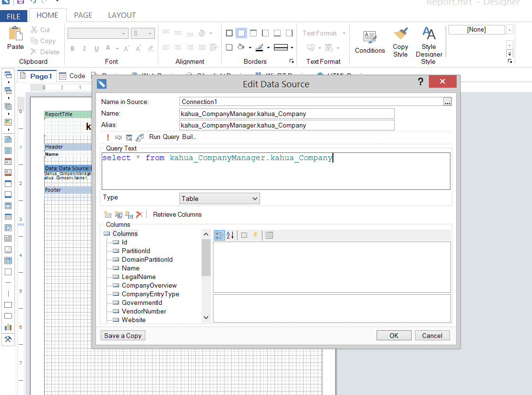The height and width of the screenshot is (395, 532).
Task: Click the Alias input field
Action: pyautogui.click(x=287, y=125)
